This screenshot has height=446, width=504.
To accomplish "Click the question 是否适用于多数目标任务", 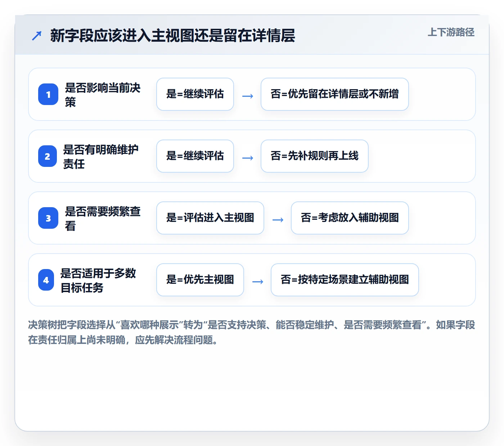I will 98,280.
